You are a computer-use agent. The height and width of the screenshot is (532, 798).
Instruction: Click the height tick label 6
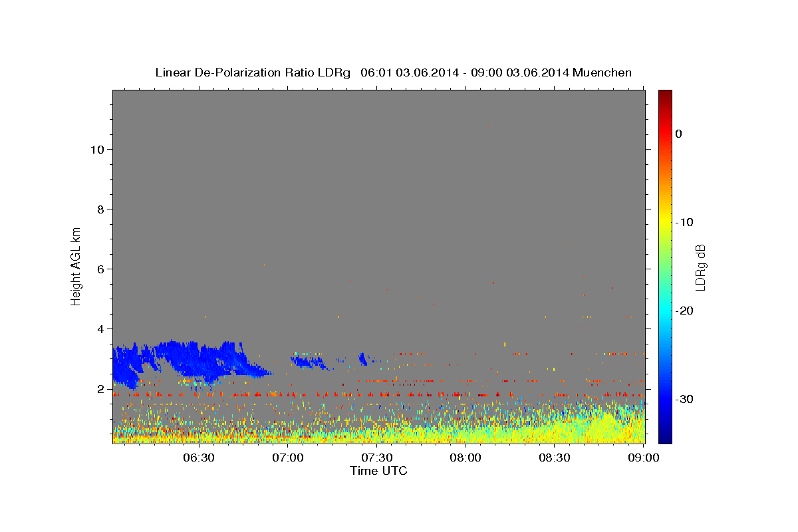click(x=101, y=269)
